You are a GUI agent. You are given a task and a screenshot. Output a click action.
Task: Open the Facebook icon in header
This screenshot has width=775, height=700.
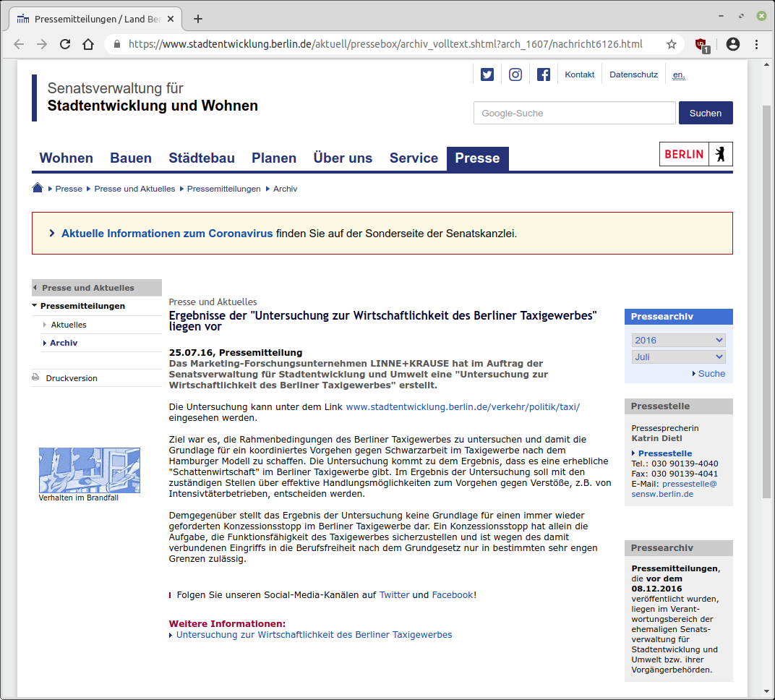tap(544, 74)
